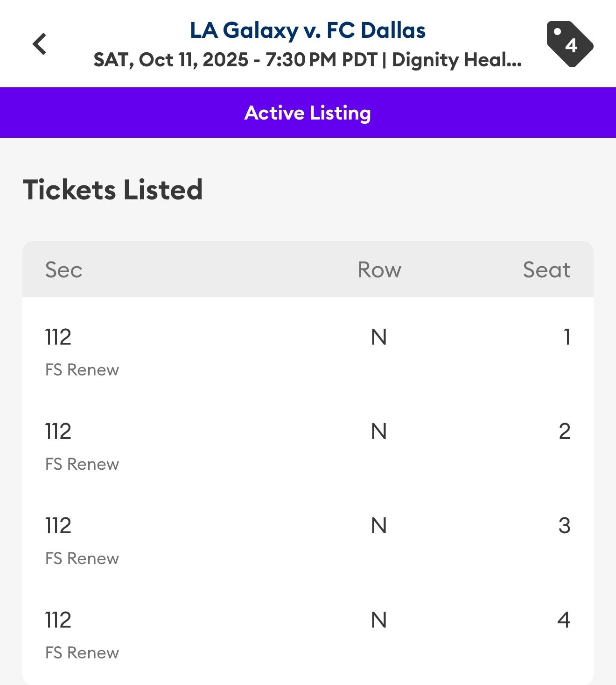The width and height of the screenshot is (616, 685).
Task: Click row letter N for seat 2
Action: (378, 431)
